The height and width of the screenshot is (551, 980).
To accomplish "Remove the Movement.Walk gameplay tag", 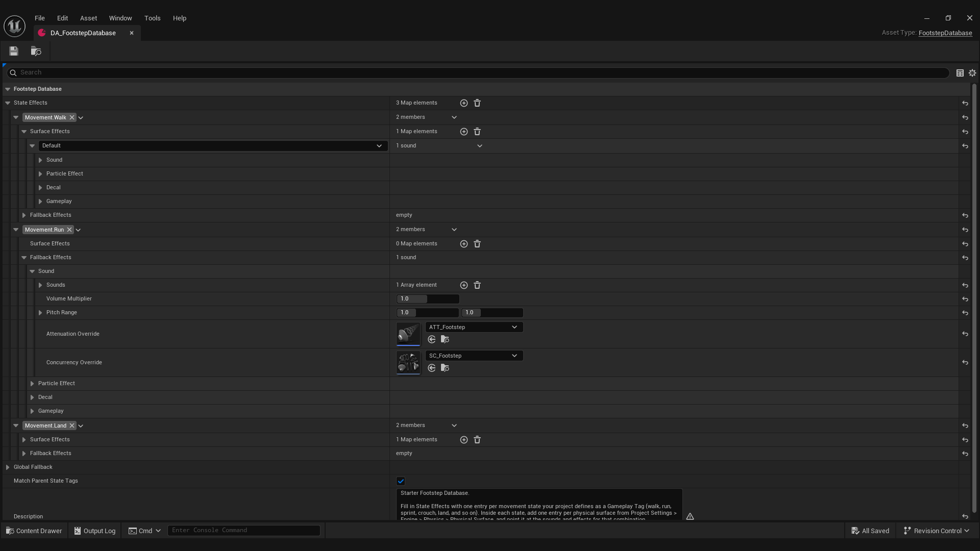I will click(x=72, y=117).
